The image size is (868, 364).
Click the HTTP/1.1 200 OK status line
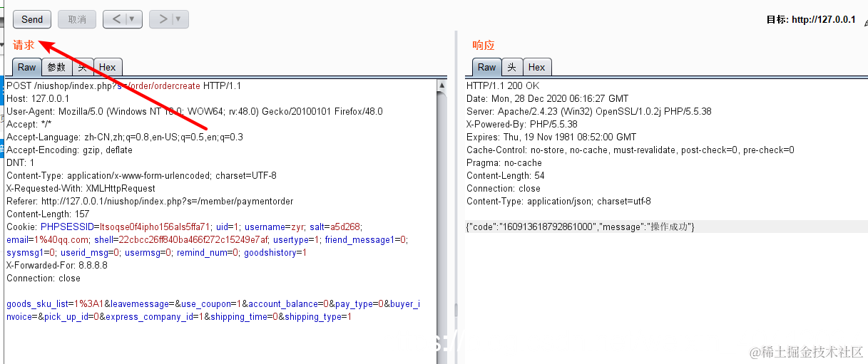[x=503, y=85]
